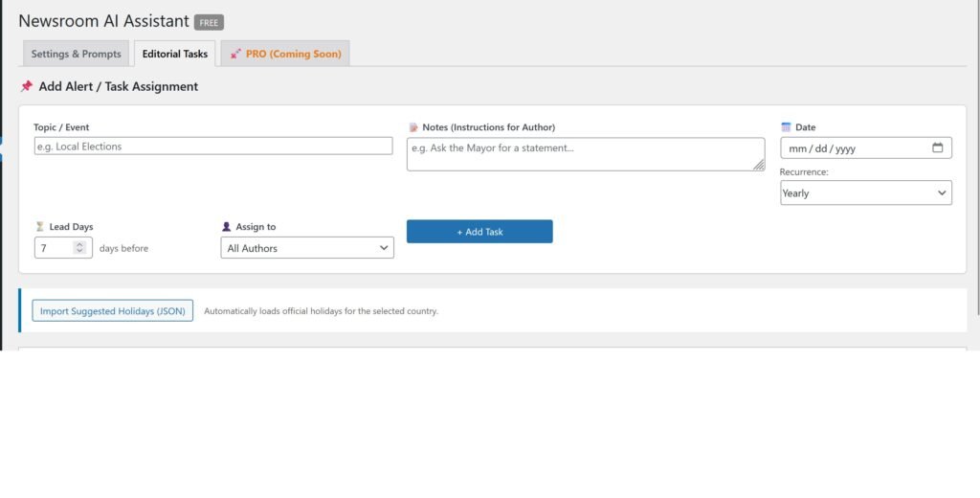The width and height of the screenshot is (980, 498).
Task: Expand the Recurrence dropdown showing Yearly
Action: (865, 192)
